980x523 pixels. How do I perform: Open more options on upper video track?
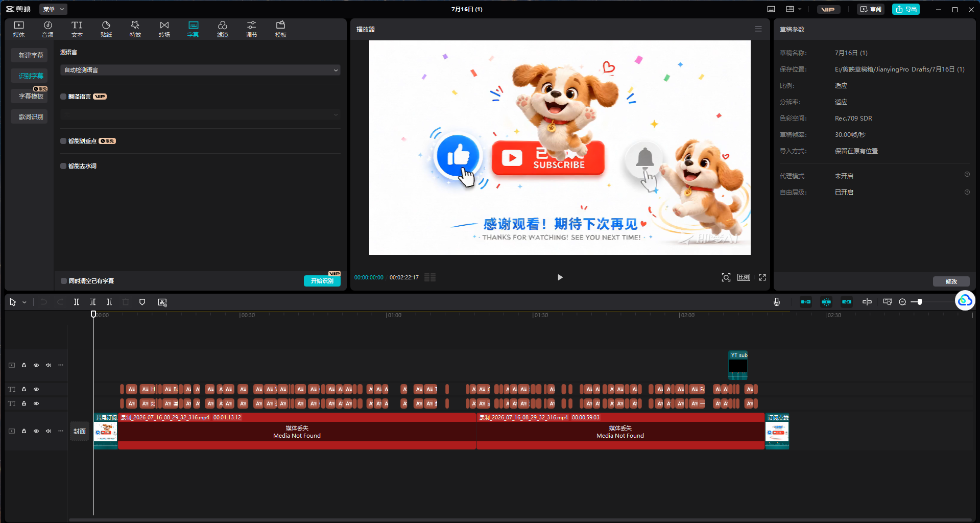(61, 365)
